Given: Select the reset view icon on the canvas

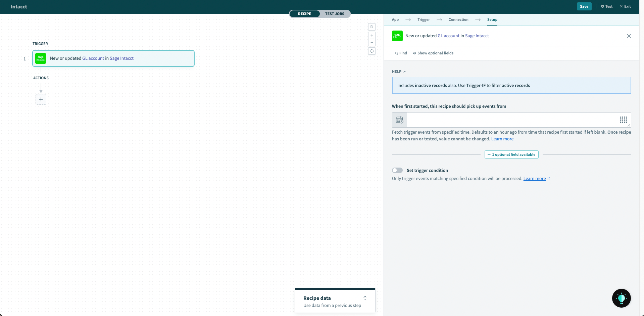Looking at the screenshot, I should [372, 27].
